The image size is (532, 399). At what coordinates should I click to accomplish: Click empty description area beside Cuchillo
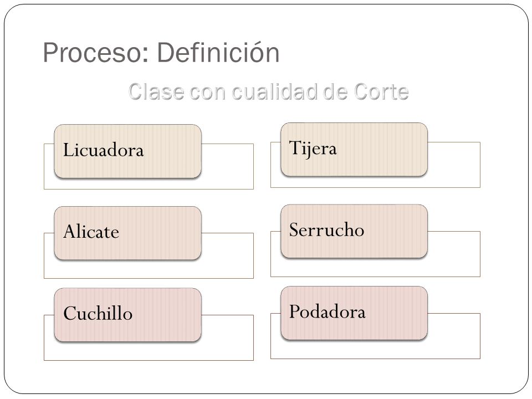click(x=227, y=337)
